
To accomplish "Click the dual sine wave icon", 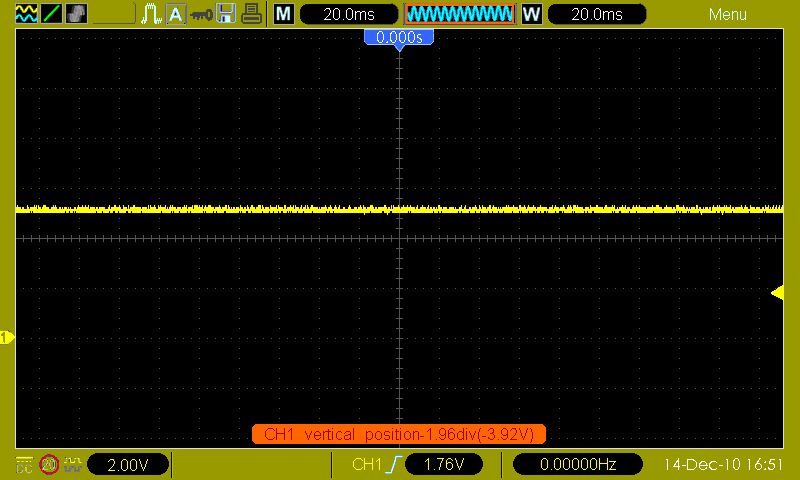I will 26,14.
